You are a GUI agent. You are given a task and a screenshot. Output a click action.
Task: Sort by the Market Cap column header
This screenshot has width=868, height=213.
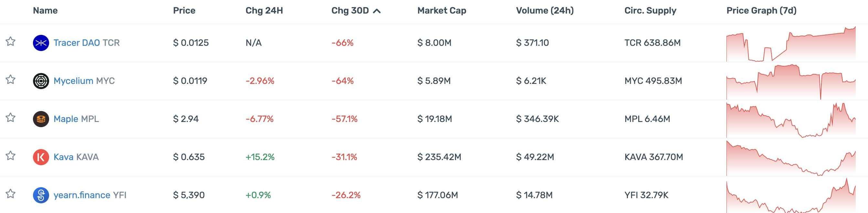[x=441, y=11]
